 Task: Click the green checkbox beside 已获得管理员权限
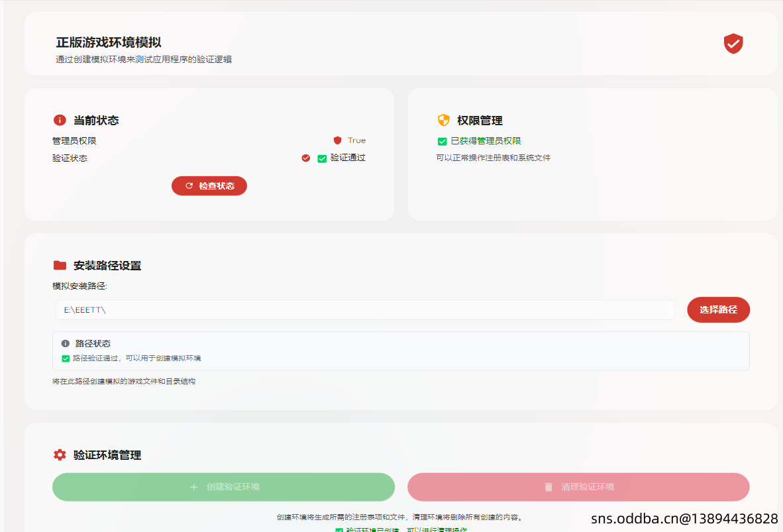click(442, 141)
